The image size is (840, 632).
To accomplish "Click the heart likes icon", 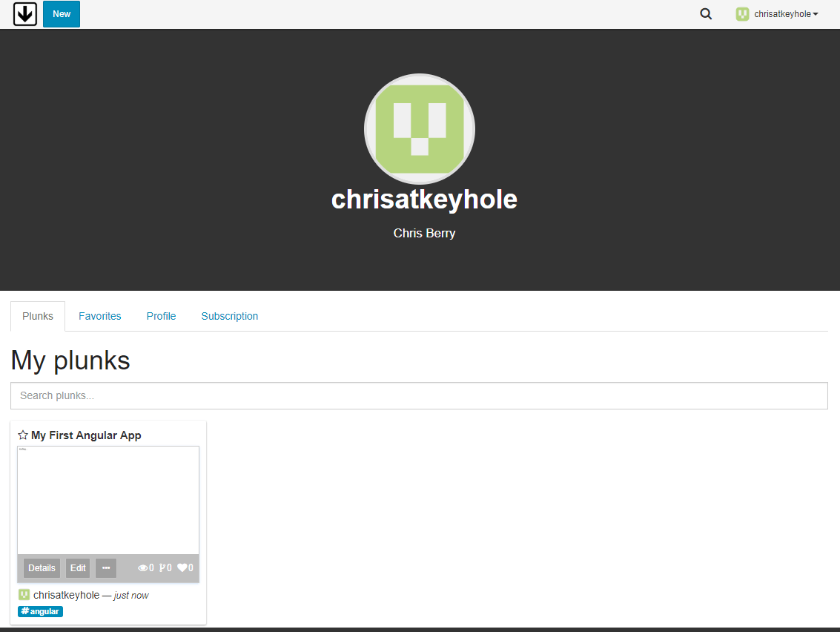I will pos(182,567).
